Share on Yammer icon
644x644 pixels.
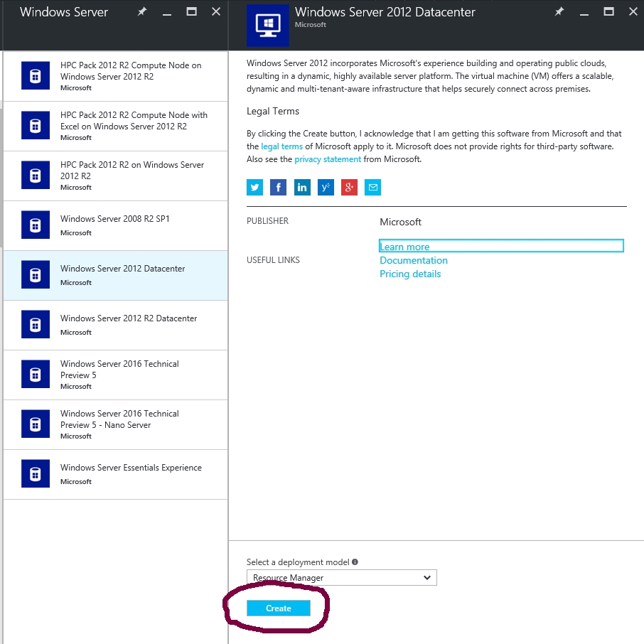pos(326,187)
